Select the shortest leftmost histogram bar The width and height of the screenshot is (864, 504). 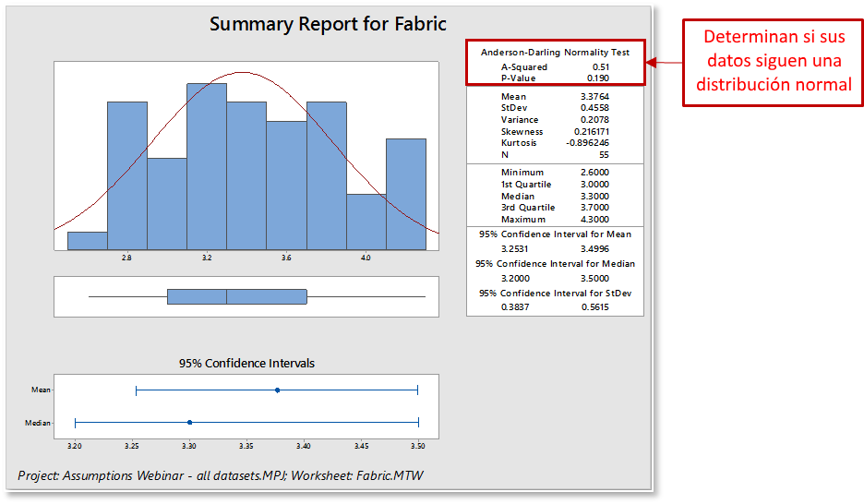tap(88, 241)
